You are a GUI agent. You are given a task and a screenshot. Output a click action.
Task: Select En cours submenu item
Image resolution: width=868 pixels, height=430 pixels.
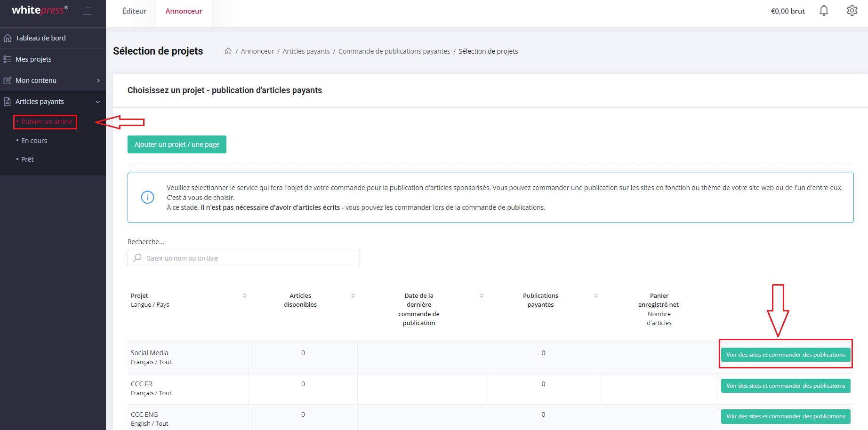34,141
